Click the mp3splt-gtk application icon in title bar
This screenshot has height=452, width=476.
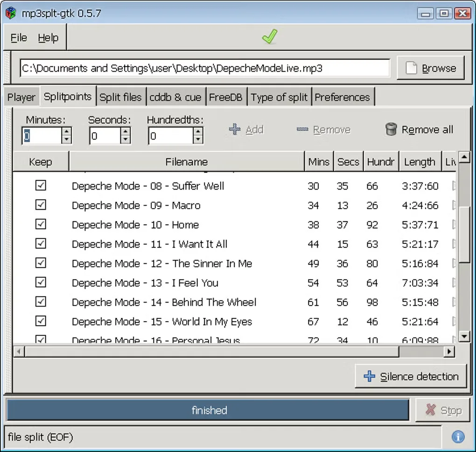[11, 13]
